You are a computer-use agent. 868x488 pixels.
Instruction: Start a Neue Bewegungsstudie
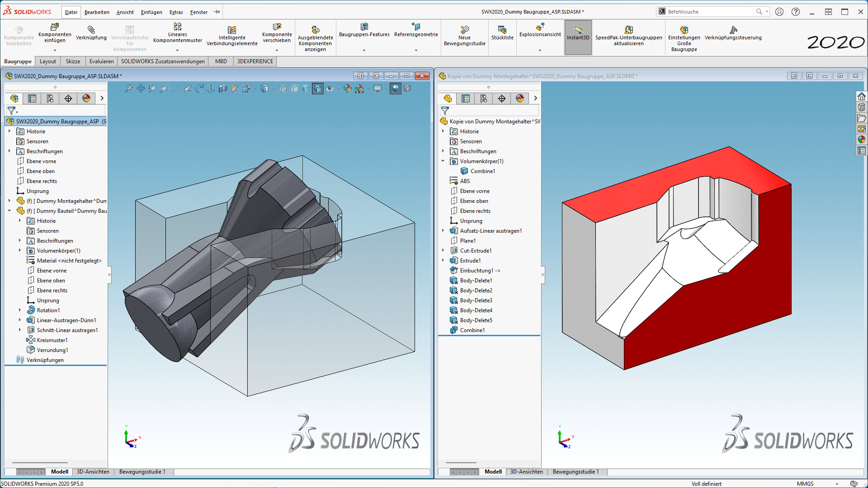pos(464,36)
